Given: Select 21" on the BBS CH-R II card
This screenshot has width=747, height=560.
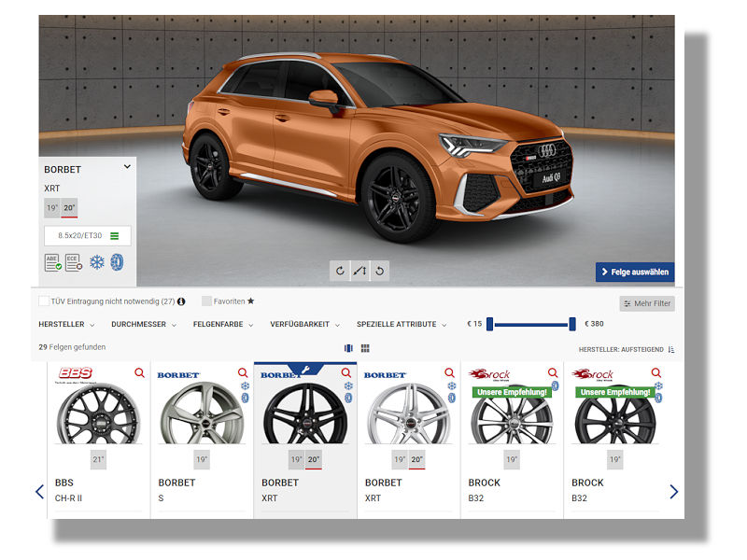Looking at the screenshot, I should (x=98, y=459).
